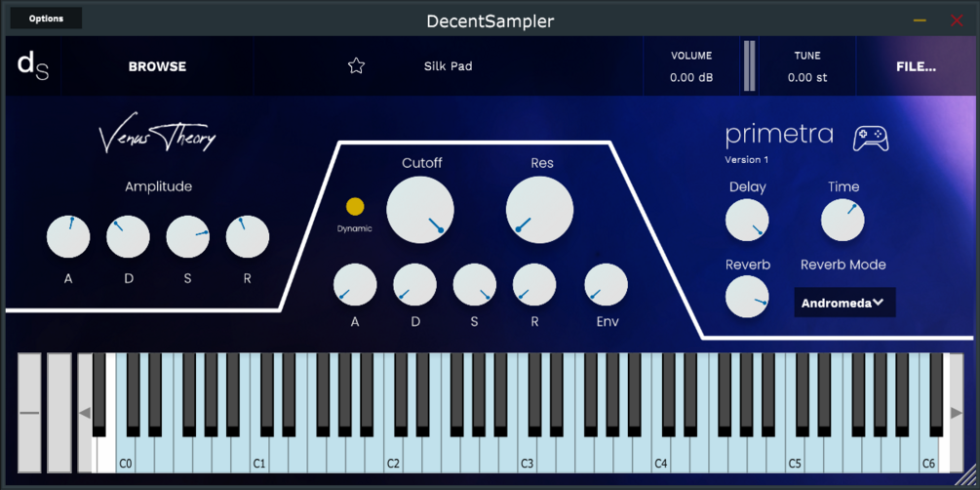Screen dimensions: 980x490
Task: Open the Reverb Mode Andromeda dropdown
Action: click(844, 303)
